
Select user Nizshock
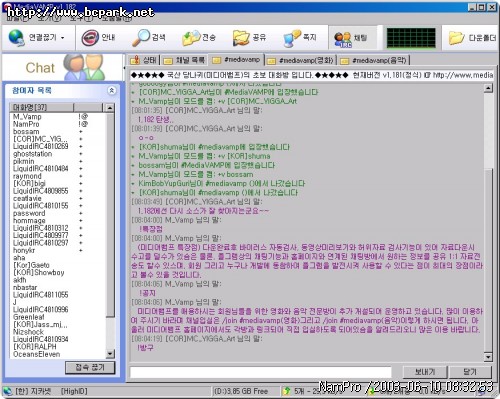[x=28, y=332]
